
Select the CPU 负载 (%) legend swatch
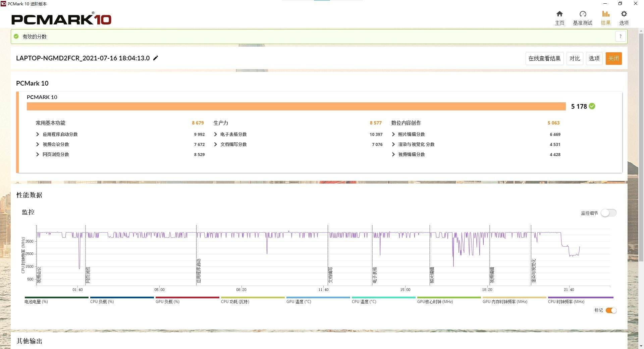coord(122,297)
